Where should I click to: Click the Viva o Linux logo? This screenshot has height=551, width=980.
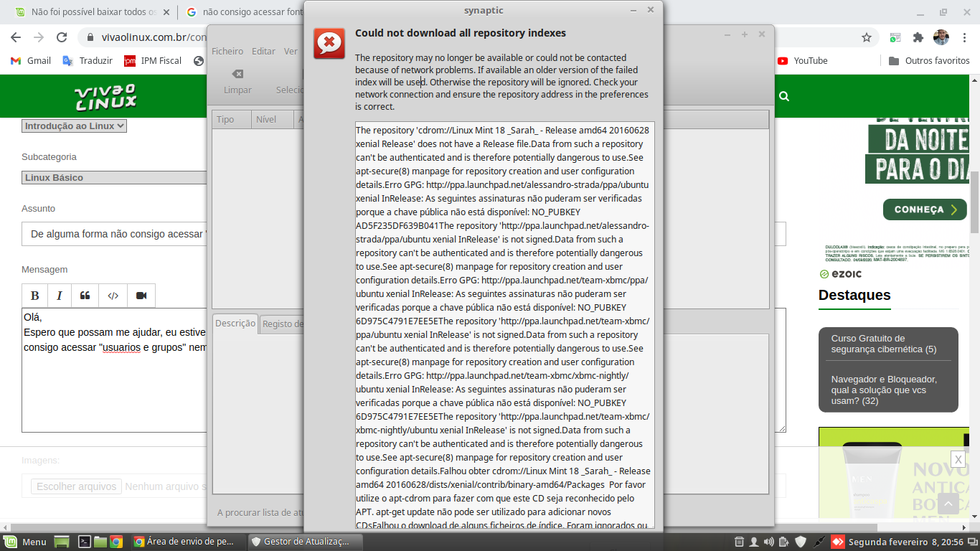(105, 97)
